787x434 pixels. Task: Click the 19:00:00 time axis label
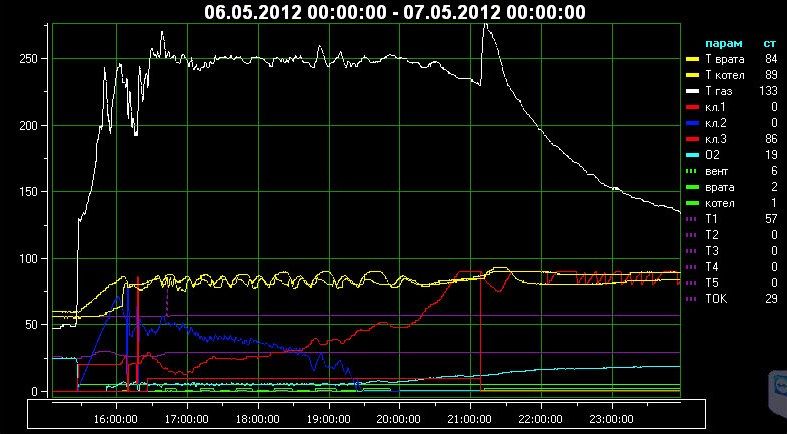coord(329,419)
